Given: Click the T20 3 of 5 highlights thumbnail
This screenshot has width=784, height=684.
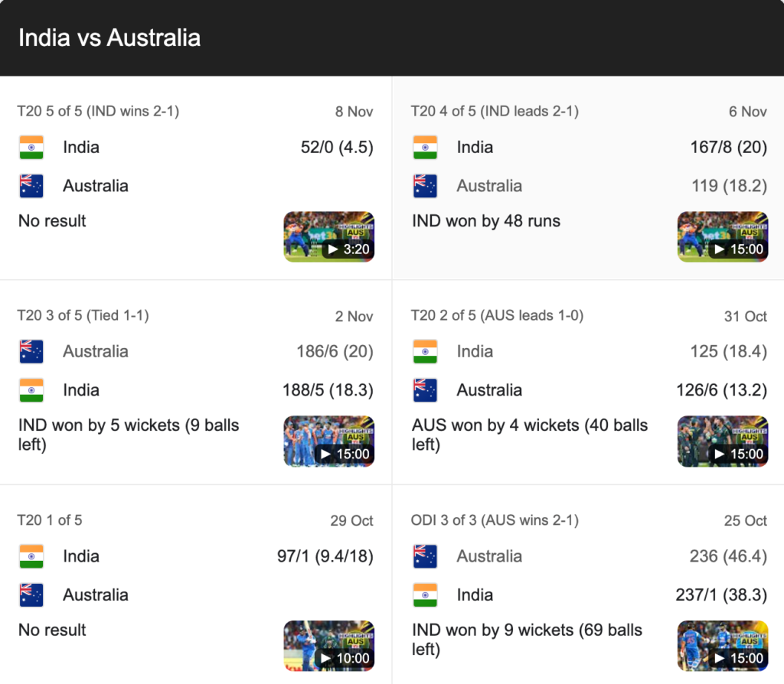Looking at the screenshot, I should pos(328,441).
